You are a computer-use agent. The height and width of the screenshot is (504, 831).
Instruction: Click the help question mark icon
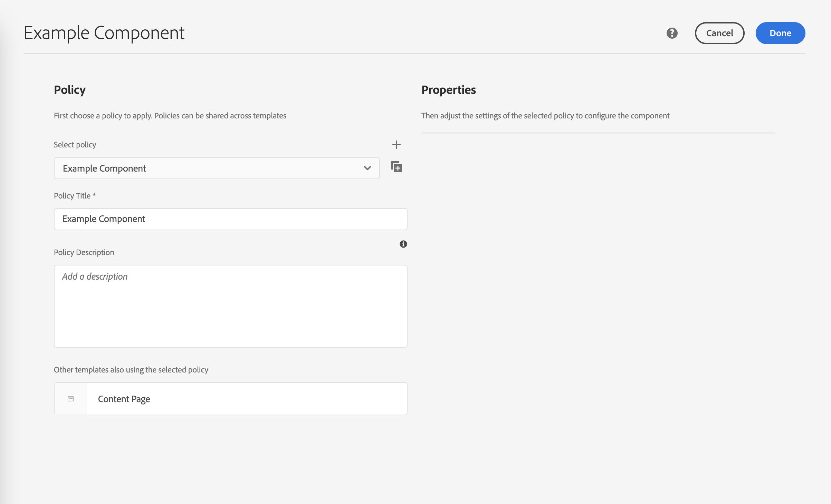[x=672, y=33]
